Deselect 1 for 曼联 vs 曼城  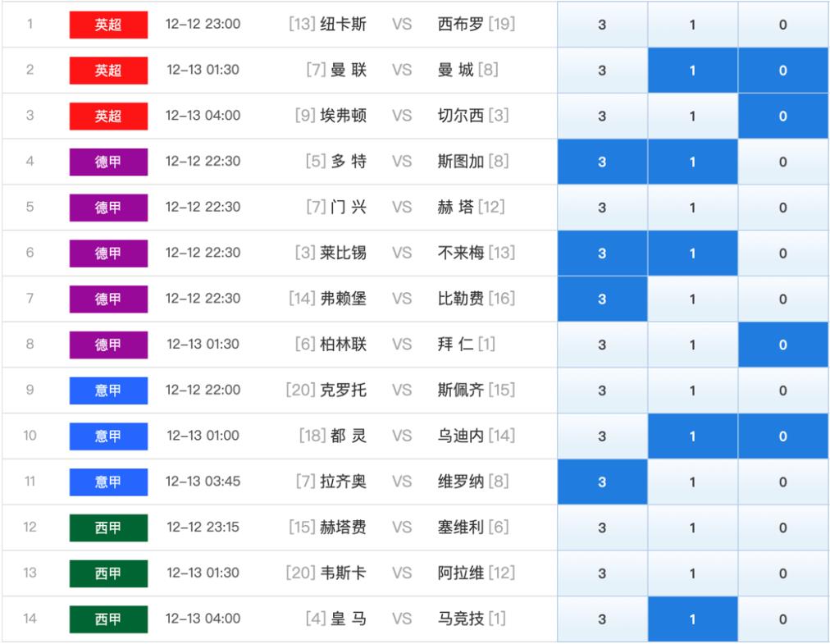coord(693,70)
